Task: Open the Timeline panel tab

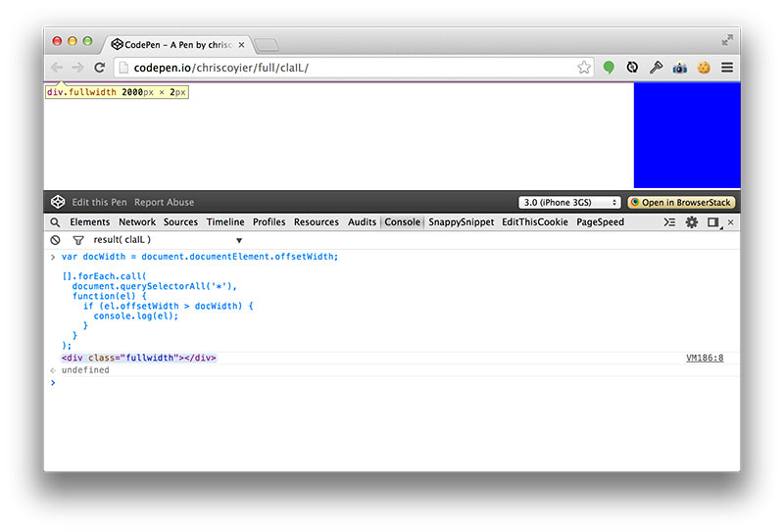Action: 225,222
